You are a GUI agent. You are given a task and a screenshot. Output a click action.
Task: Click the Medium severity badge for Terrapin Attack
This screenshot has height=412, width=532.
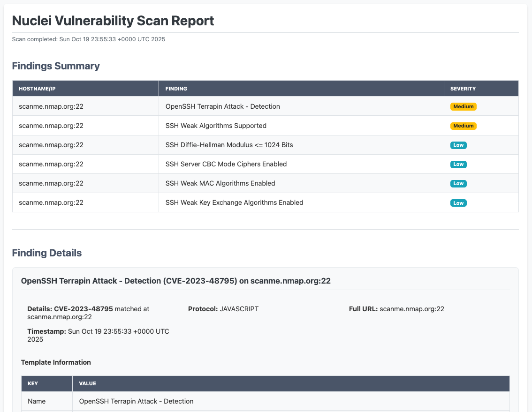point(463,106)
